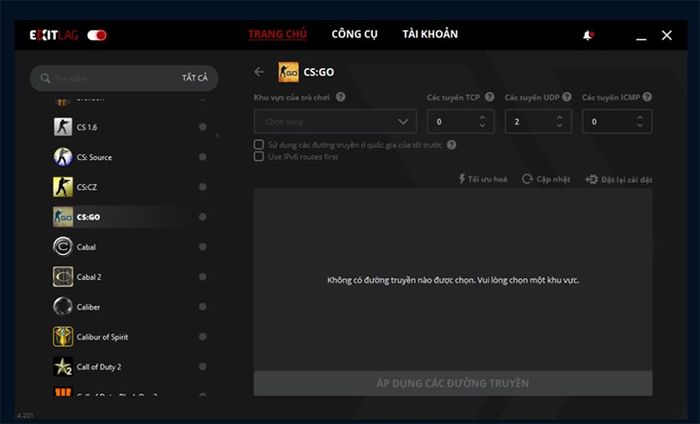
Task: Click Tối ưu hoá optimize button
Action: 483,179
